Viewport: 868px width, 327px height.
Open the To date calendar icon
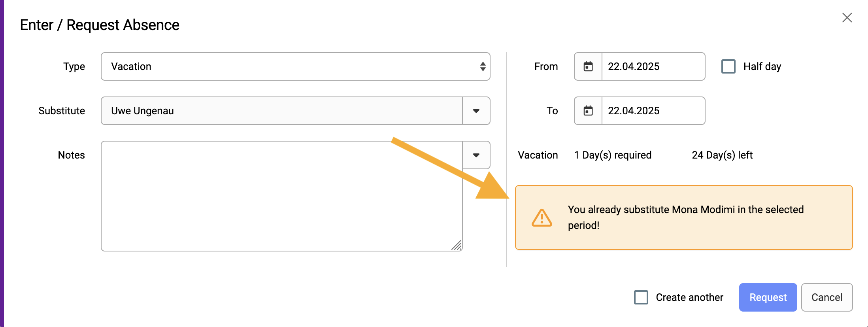[588, 111]
